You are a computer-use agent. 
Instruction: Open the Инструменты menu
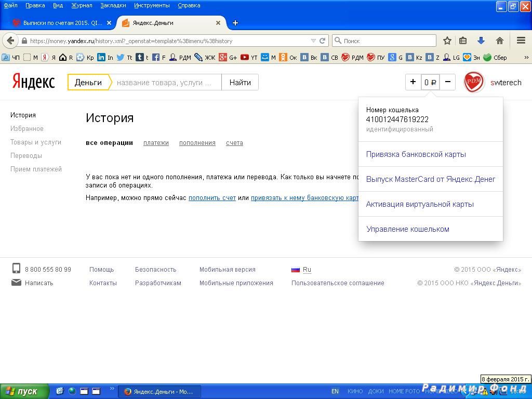(152, 5)
